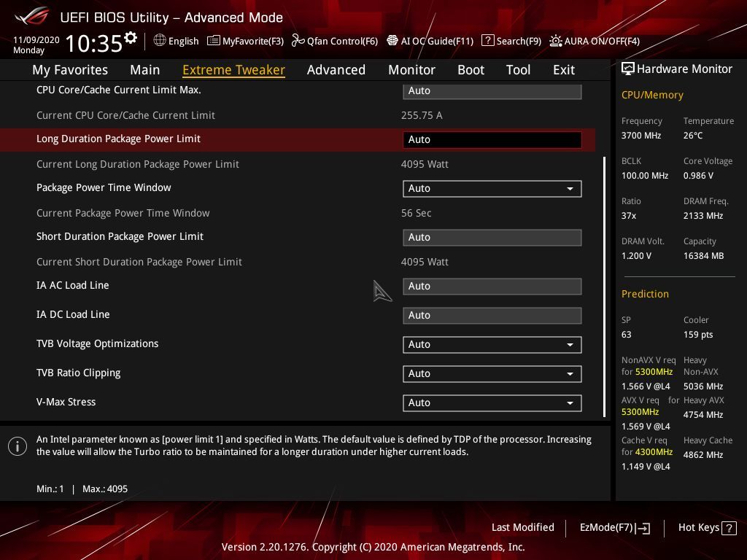
Task: Select IA DC Load Line label
Action: click(73, 314)
